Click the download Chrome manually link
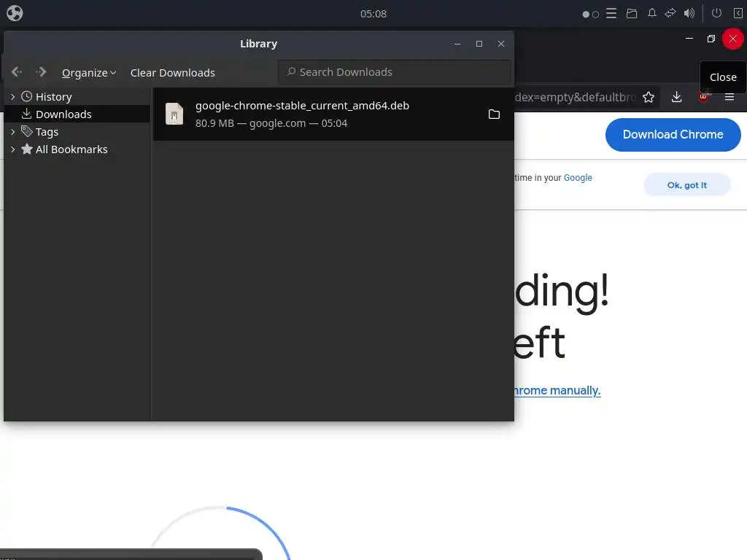 557,391
